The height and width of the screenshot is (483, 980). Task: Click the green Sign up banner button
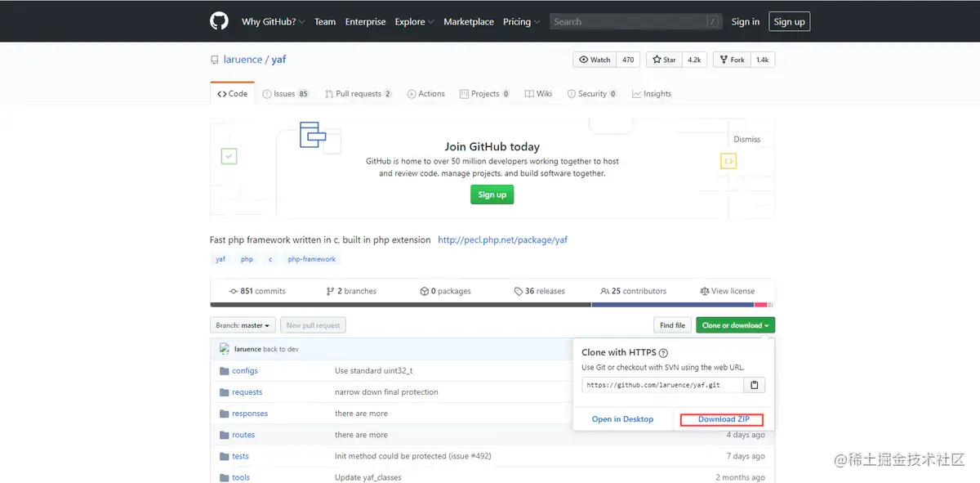coord(492,195)
